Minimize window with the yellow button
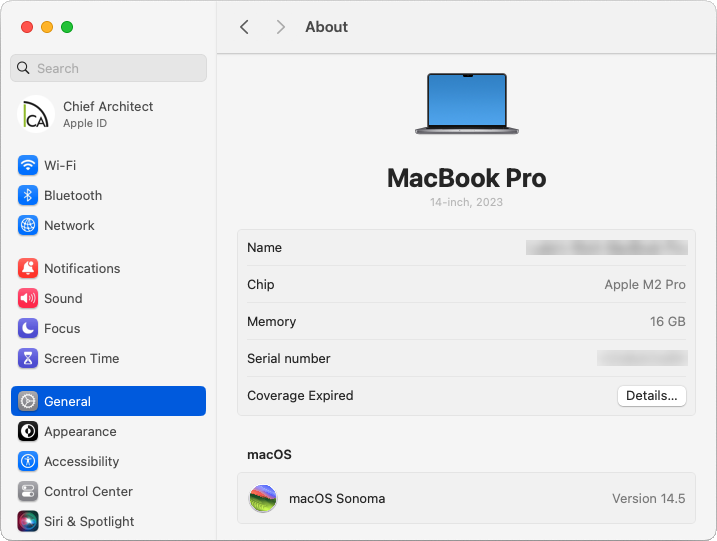Screen dimensions: 717x541 pos(47,27)
